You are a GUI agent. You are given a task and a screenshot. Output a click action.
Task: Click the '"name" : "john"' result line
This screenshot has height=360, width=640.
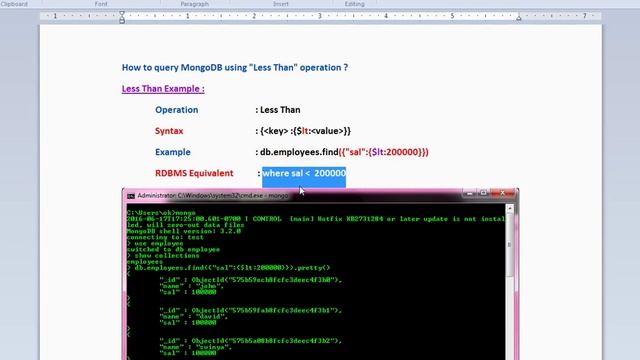192,286
